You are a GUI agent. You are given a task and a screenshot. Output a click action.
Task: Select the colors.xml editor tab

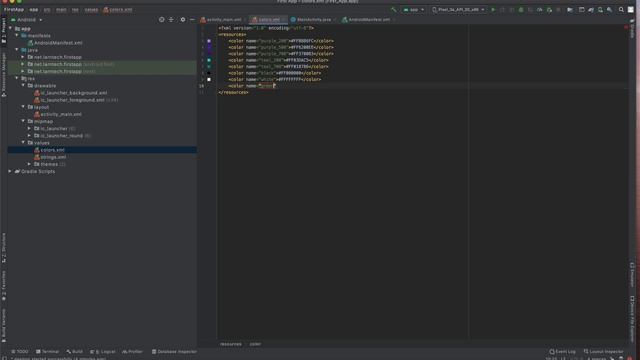(x=268, y=20)
